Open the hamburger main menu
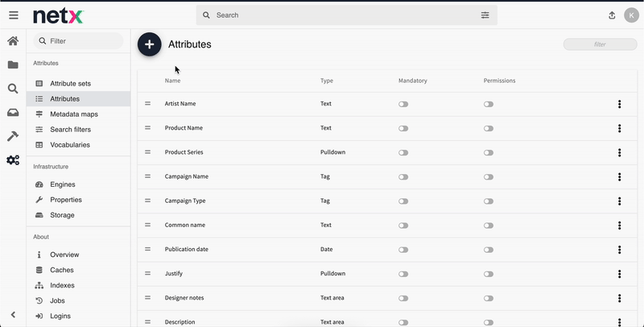Screen dimensions: 644x327 click(x=13, y=15)
